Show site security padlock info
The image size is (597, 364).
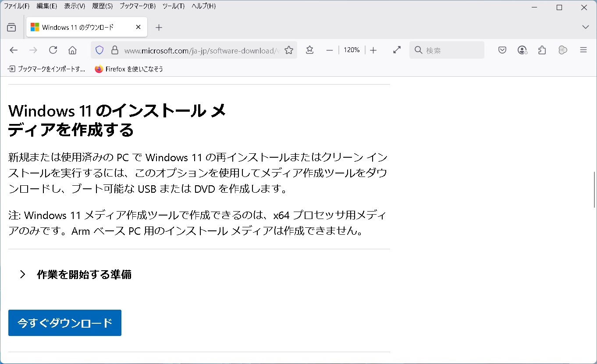click(115, 50)
